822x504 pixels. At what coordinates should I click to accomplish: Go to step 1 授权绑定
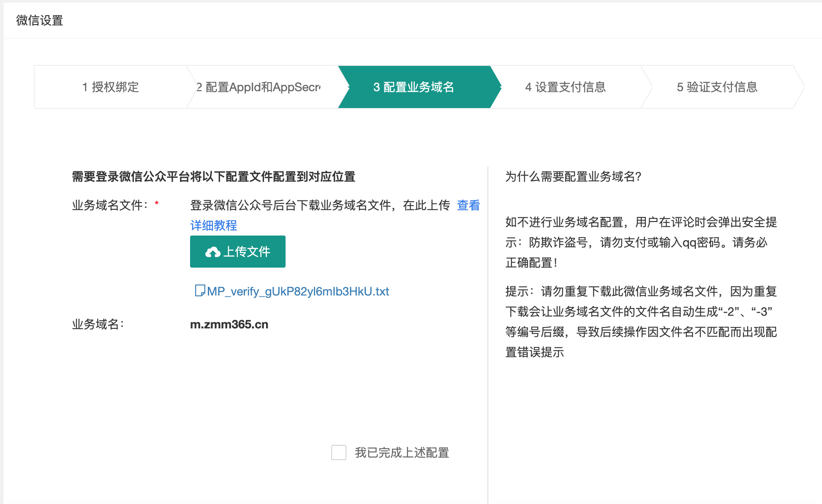pyautogui.click(x=111, y=87)
